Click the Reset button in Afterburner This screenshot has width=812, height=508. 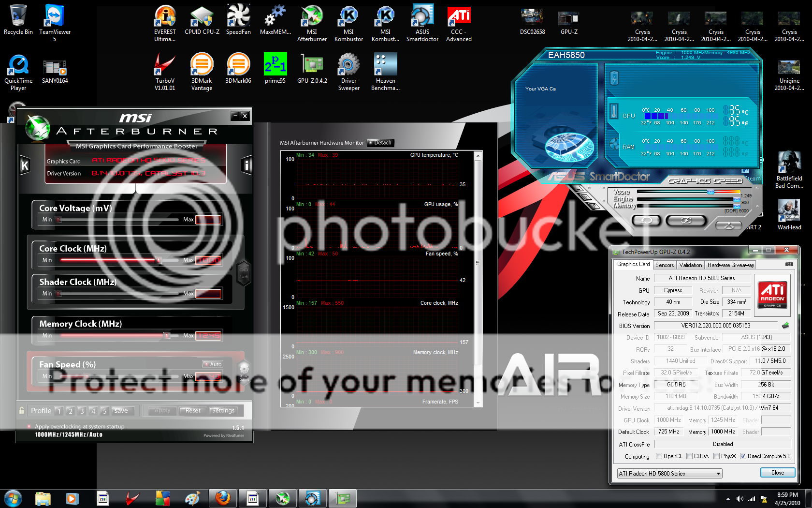pos(193,410)
